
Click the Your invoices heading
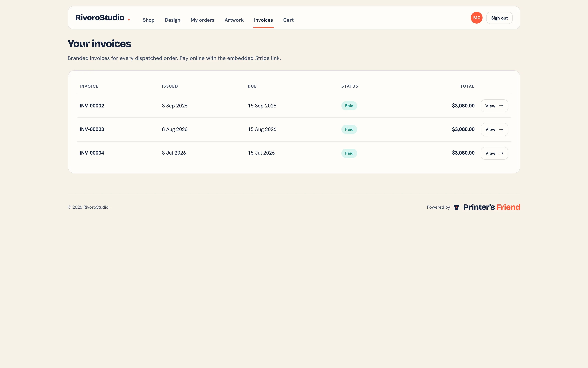pyautogui.click(x=99, y=44)
